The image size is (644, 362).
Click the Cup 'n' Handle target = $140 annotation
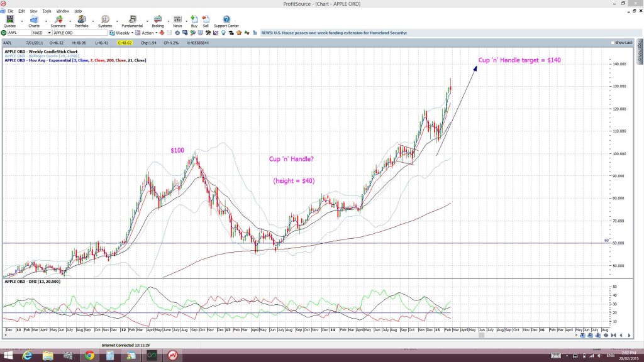tap(519, 60)
